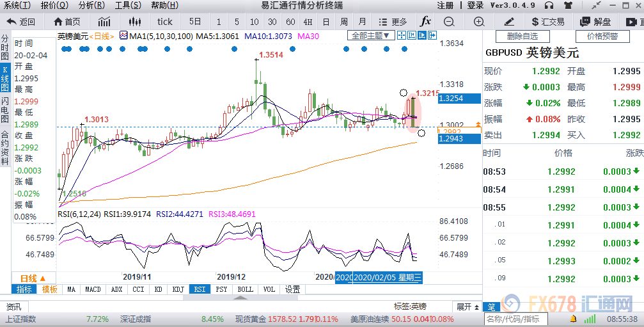Select the 日 daily period
Viewport: 644px width, 327px height.
tap(326, 22)
